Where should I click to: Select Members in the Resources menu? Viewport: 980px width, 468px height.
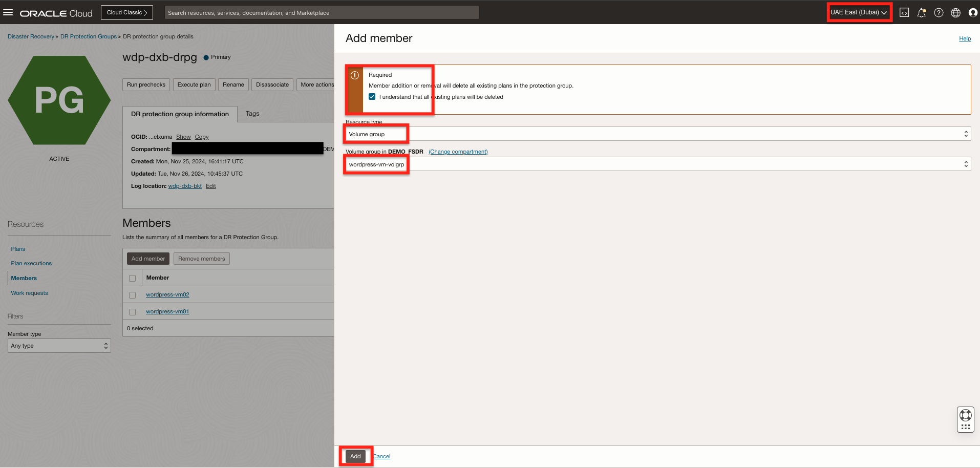[x=24, y=278]
